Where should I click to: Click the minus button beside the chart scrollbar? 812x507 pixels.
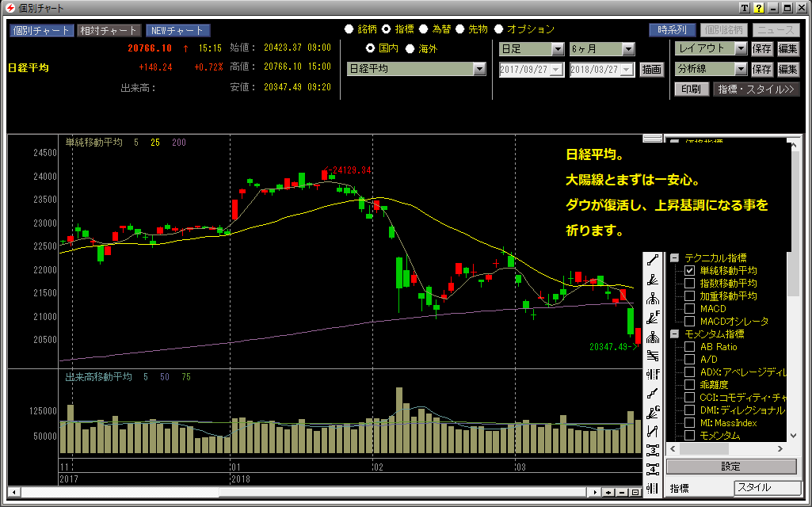pyautogui.click(x=621, y=492)
